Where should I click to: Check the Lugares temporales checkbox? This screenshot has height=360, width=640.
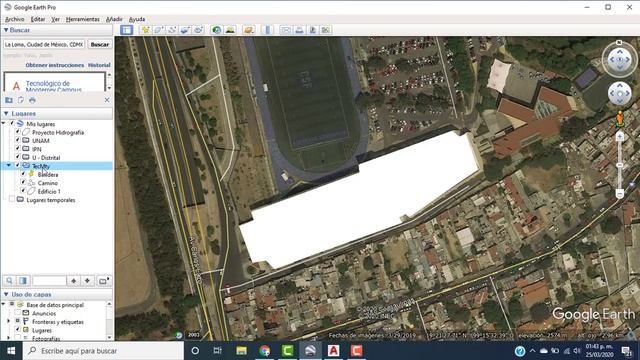coord(12,199)
